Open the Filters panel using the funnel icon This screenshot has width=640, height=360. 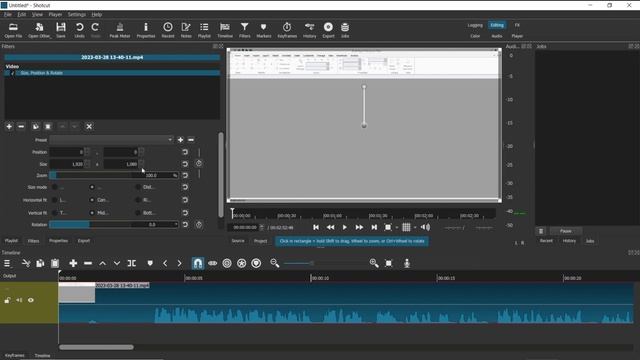tap(244, 30)
